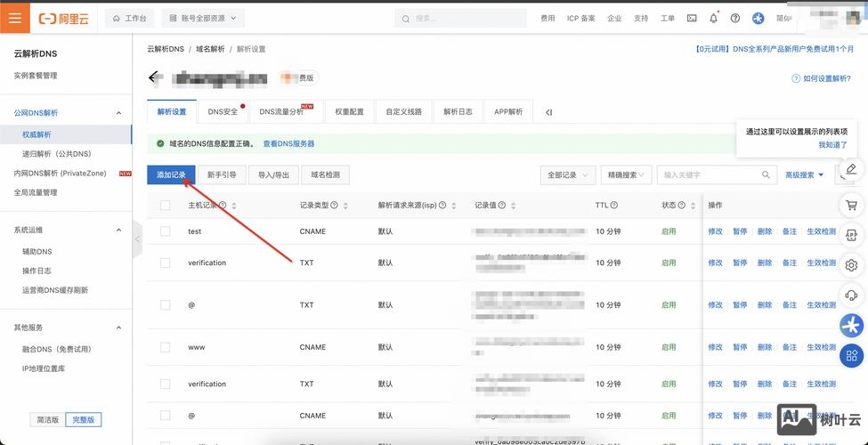Image resolution: width=868 pixels, height=445 pixels.
Task: Open the edit pencil floating icon
Action: tap(851, 169)
